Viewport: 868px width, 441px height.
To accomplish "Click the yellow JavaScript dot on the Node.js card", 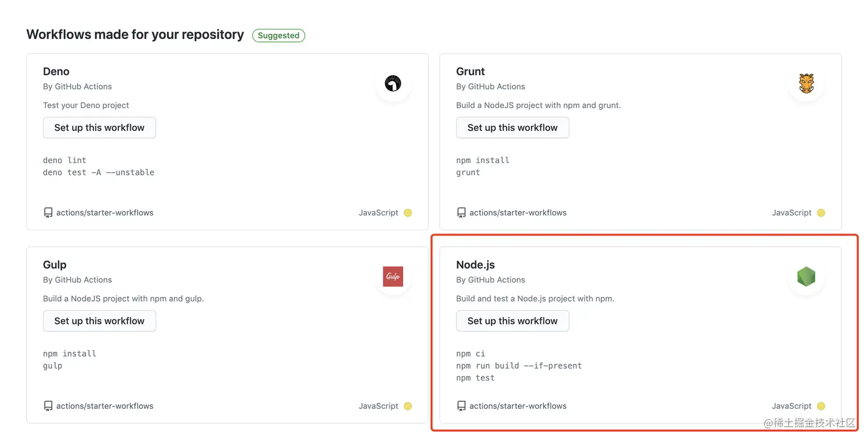I will (x=820, y=405).
